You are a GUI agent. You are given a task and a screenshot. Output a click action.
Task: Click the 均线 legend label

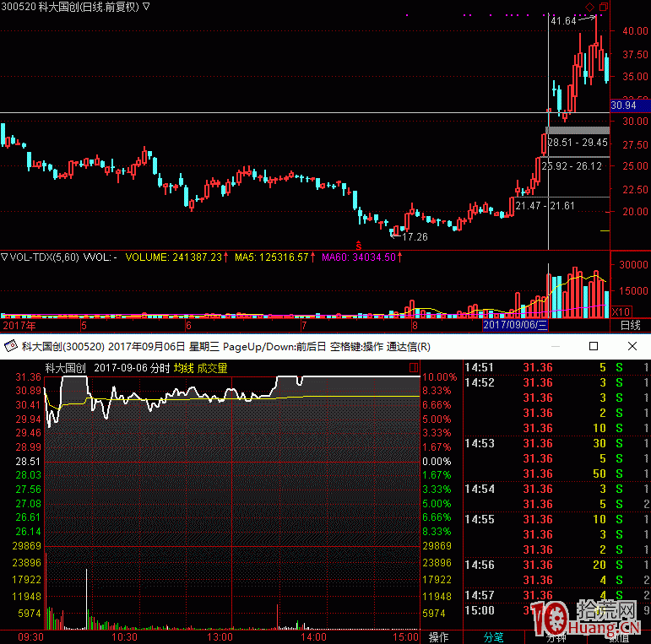tap(183, 368)
